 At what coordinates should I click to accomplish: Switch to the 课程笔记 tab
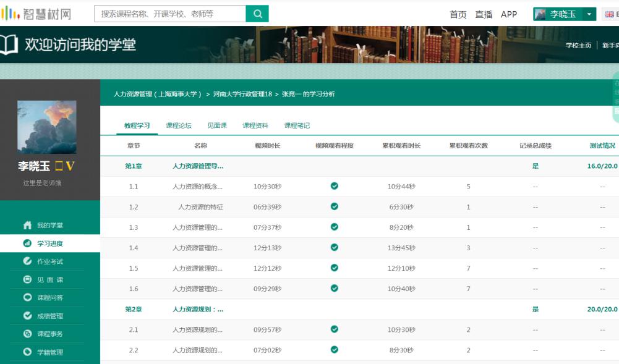(297, 125)
